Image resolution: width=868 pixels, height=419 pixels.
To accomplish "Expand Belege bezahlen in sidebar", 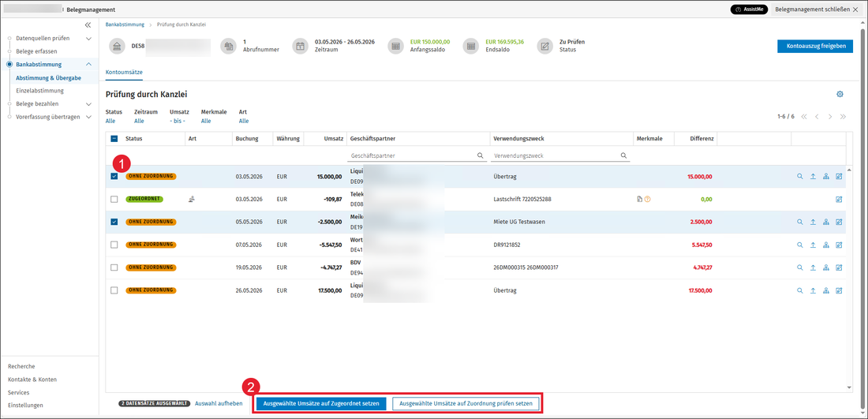I will tap(88, 103).
